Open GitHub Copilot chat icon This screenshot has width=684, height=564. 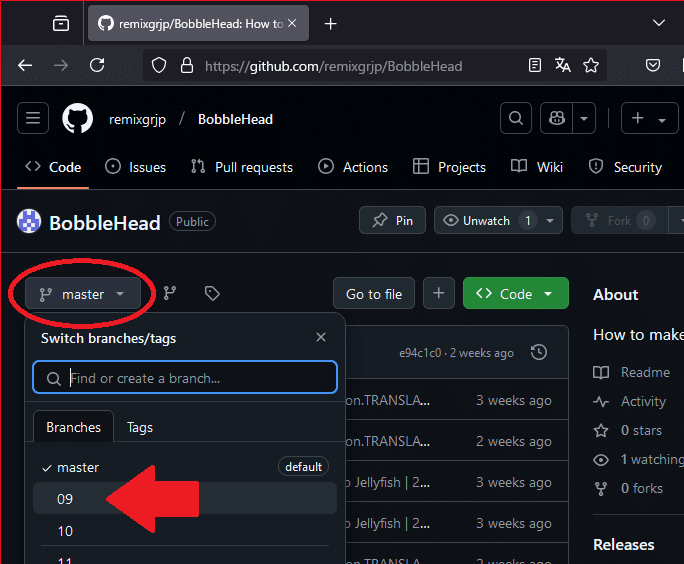tap(557, 118)
